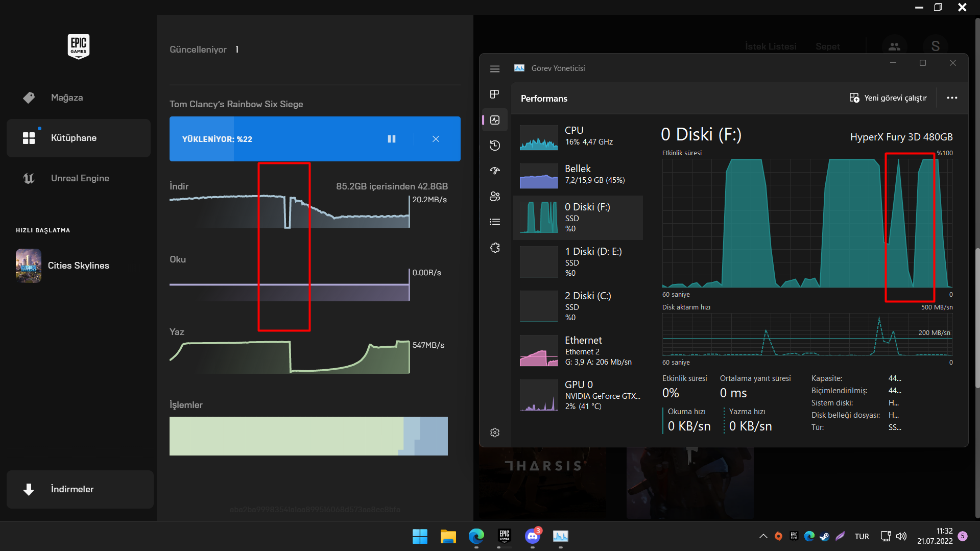Open the three-dot more options menu
The height and width of the screenshot is (551, 980).
click(x=952, y=98)
